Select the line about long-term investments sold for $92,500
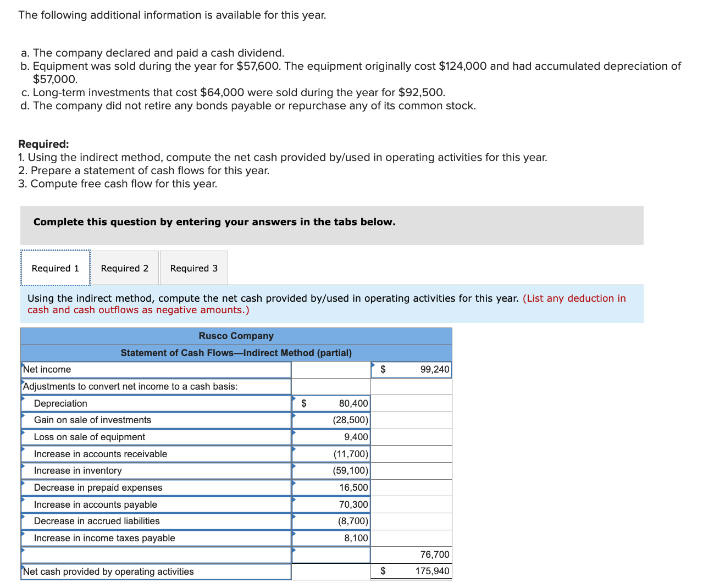703x588 pixels. (x=233, y=92)
